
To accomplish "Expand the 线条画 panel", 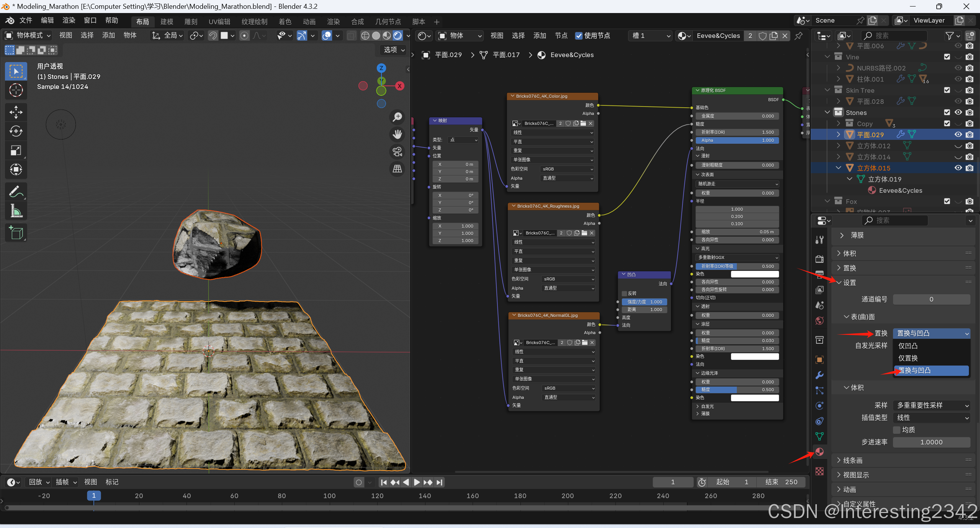I will [x=852, y=461].
